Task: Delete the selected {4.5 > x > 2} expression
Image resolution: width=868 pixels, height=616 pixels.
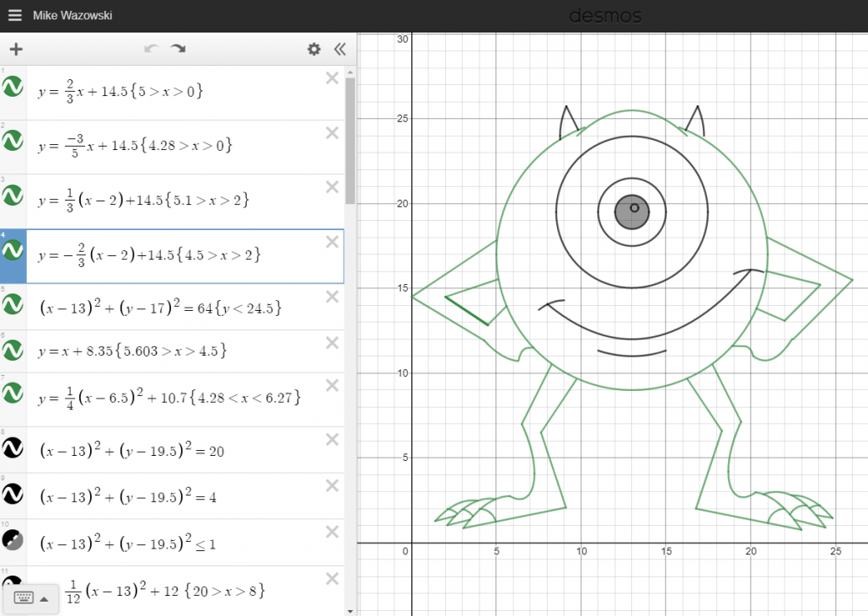Action: click(x=332, y=242)
